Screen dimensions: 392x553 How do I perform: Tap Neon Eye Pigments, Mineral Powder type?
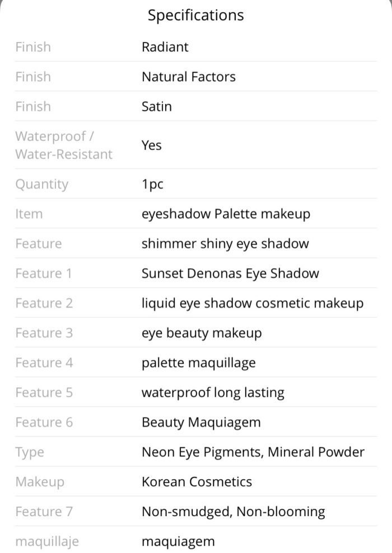pos(253,452)
